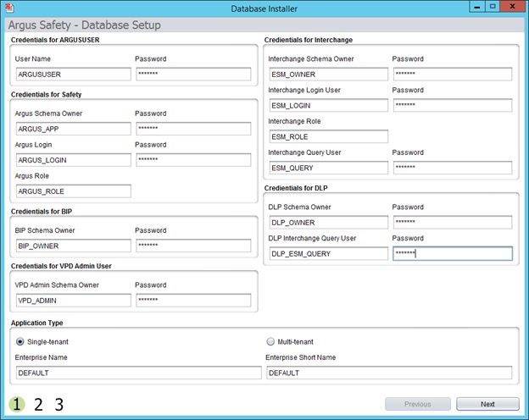The image size is (529, 420).
Task: Click the 'BIP Schema Owner' label
Action: [45, 230]
